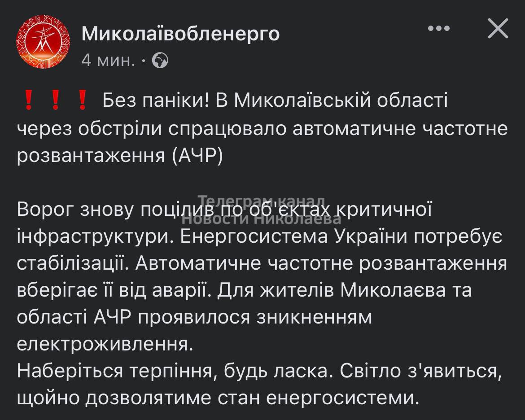Click the "4 мин." post timestamp
Screen dimensions: 525x420
tap(108, 60)
